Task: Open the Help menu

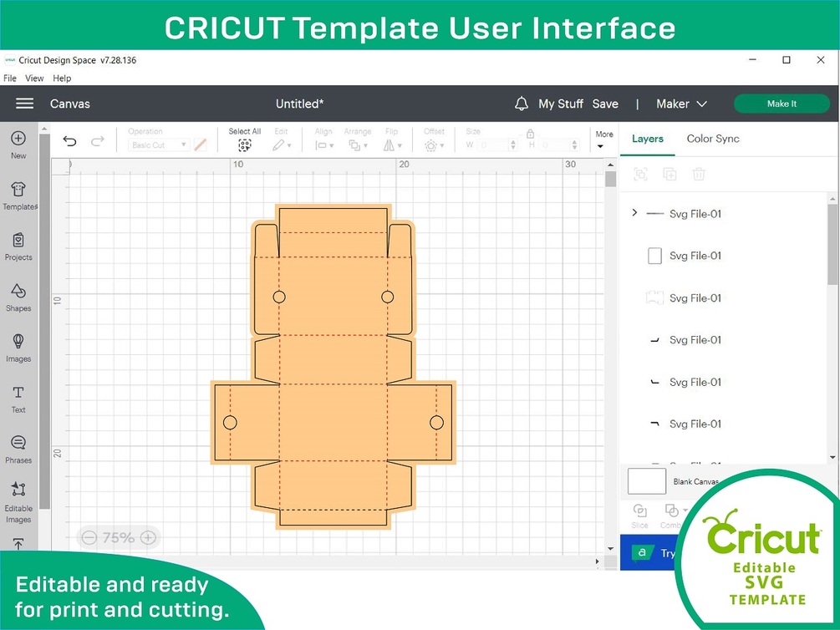Action: click(x=62, y=79)
